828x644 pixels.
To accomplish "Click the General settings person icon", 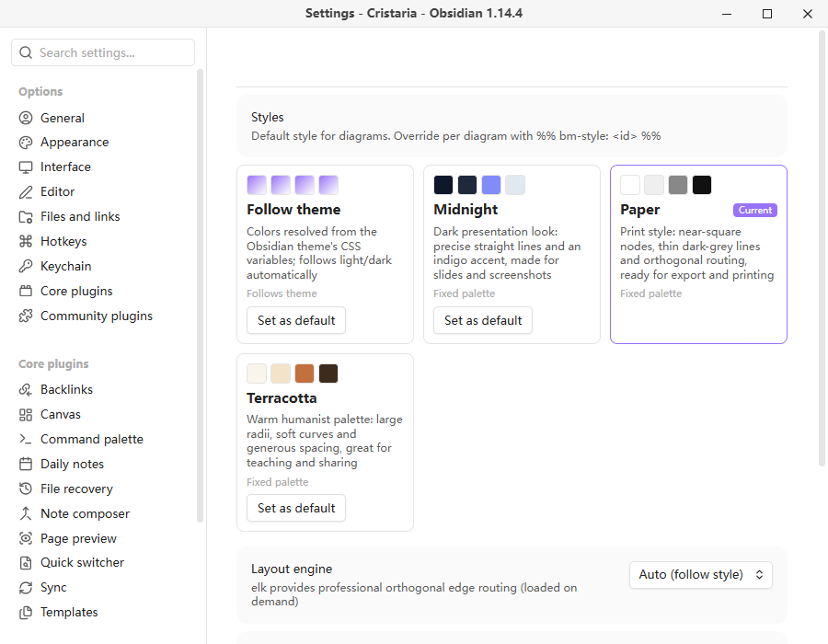I will pos(26,118).
